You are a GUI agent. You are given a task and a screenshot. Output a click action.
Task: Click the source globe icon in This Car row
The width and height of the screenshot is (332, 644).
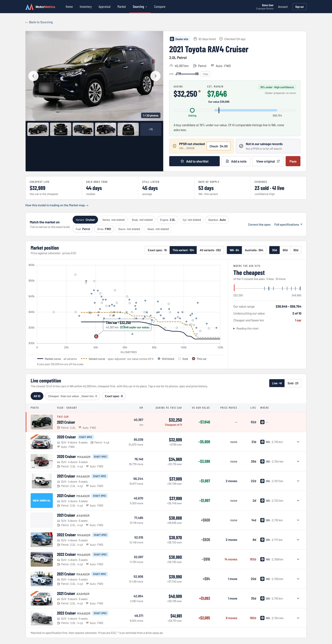262,422
